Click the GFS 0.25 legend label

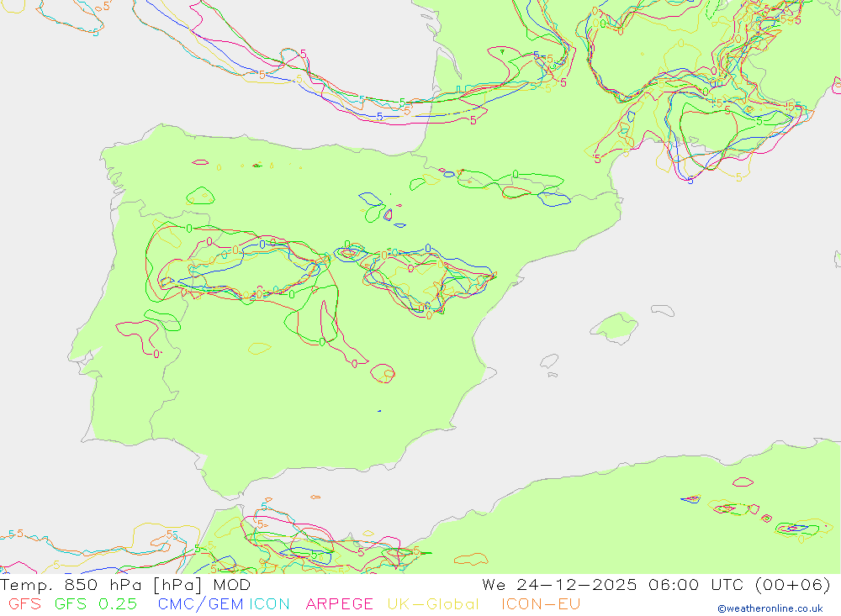tap(96, 604)
